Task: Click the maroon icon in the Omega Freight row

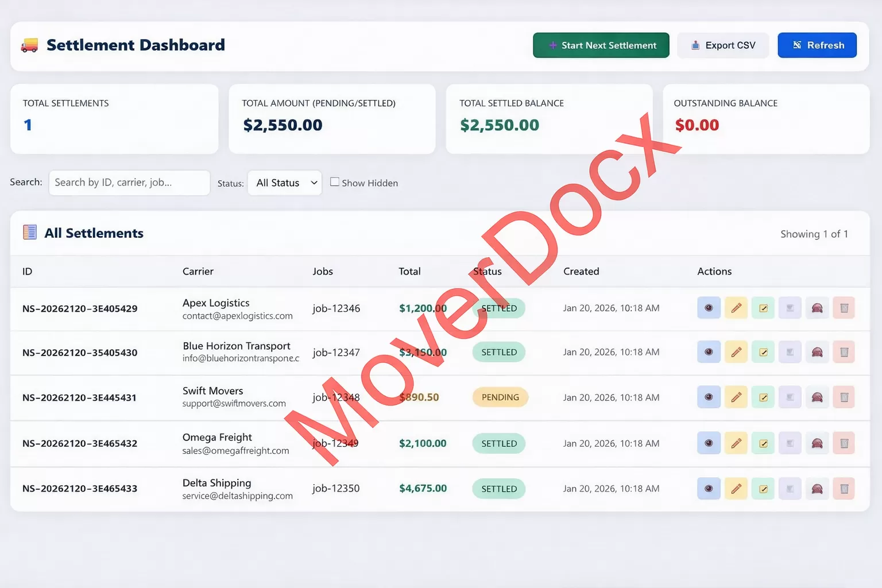Action: pyautogui.click(x=817, y=443)
